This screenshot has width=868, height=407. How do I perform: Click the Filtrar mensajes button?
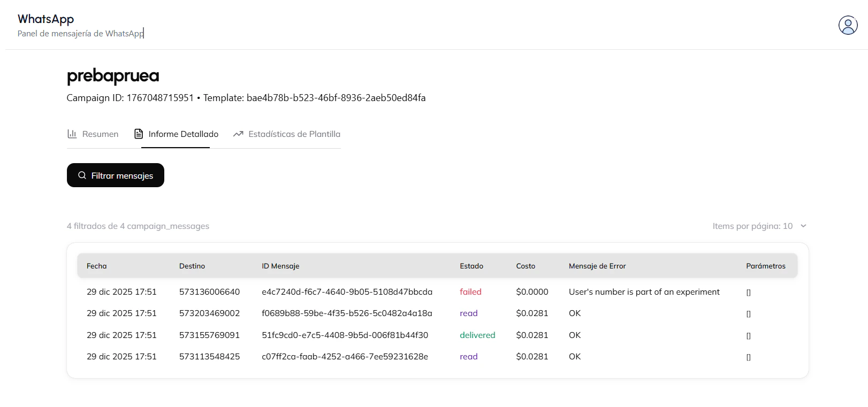tap(116, 175)
